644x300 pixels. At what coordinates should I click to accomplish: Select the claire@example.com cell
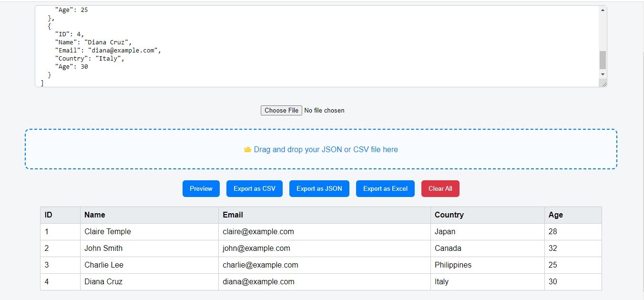tap(258, 231)
